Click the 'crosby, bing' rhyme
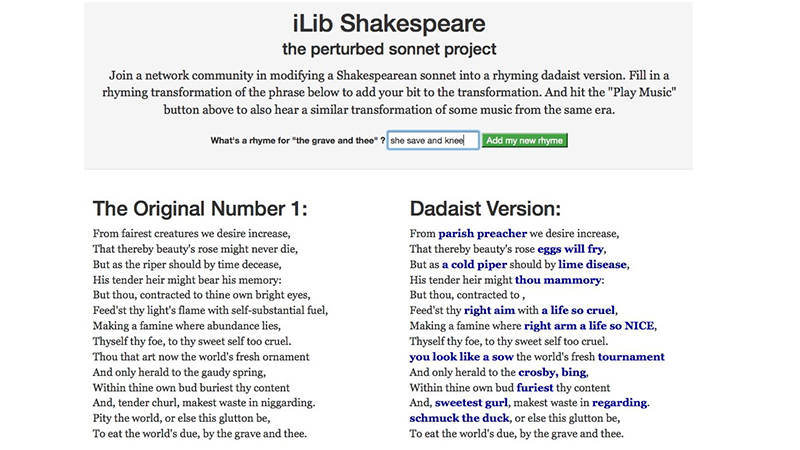The height and width of the screenshot is (450, 800). (552, 372)
